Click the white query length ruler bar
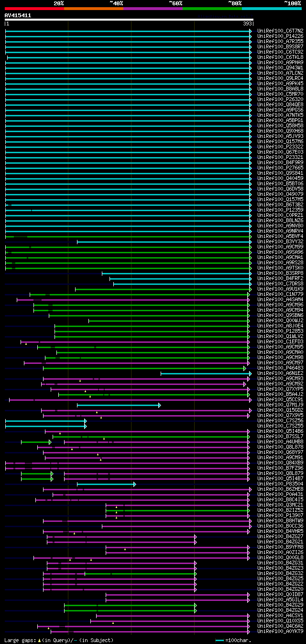The height and width of the screenshot is (644, 306). pos(129,20)
